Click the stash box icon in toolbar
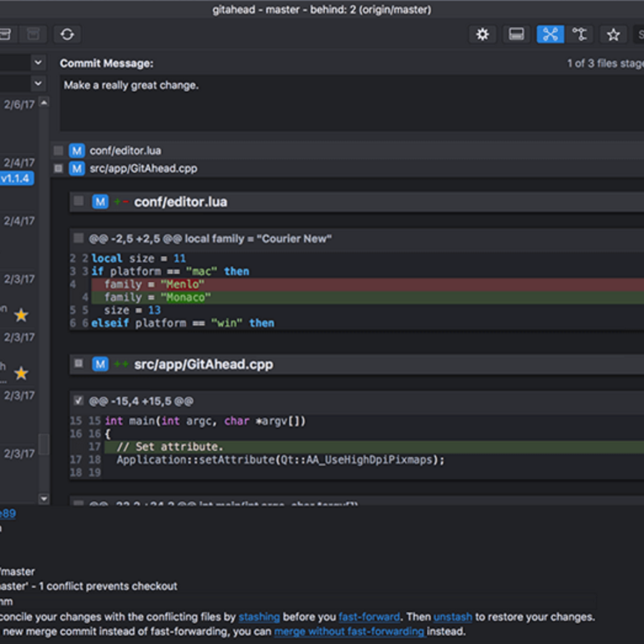Viewport: 644px width, 644px height. pos(5,34)
